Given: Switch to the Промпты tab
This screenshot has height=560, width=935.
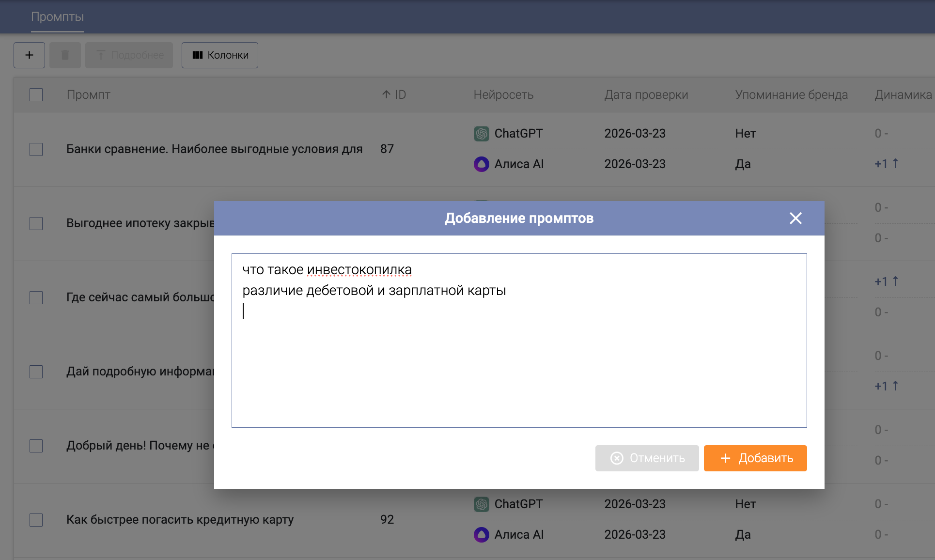Looking at the screenshot, I should (57, 17).
